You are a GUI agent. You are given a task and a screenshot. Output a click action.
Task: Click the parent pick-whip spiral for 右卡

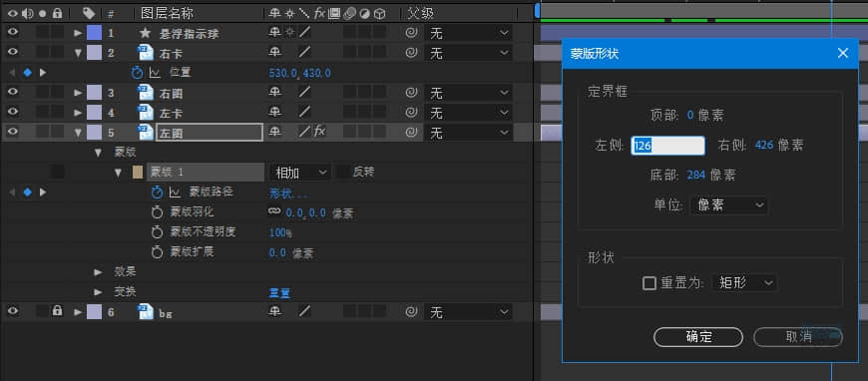pos(411,53)
